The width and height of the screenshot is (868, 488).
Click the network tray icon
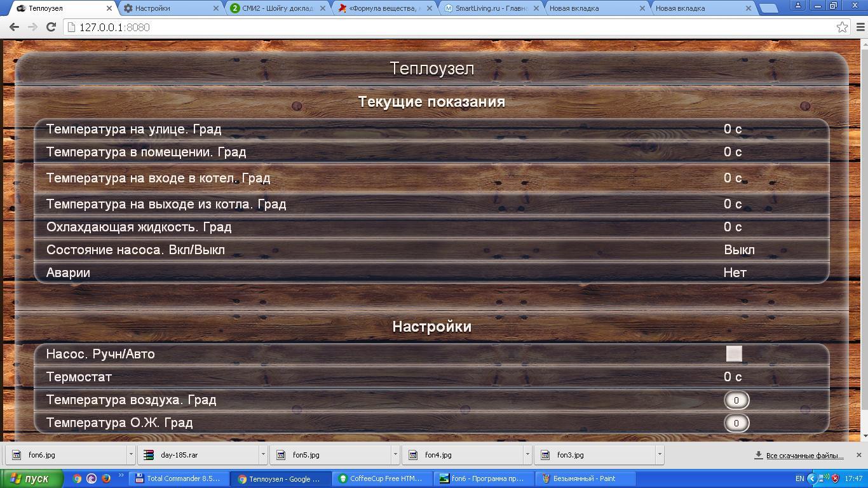click(x=822, y=478)
